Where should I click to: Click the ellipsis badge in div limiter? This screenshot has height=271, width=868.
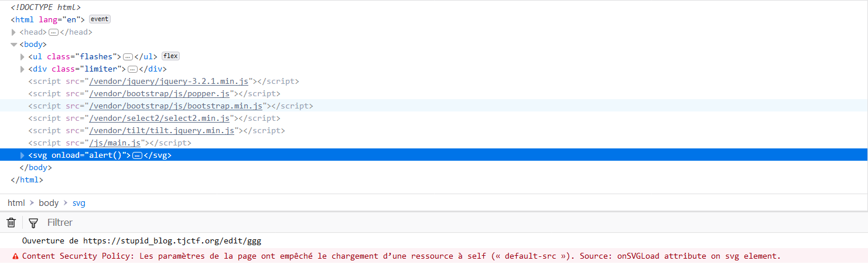click(x=132, y=69)
